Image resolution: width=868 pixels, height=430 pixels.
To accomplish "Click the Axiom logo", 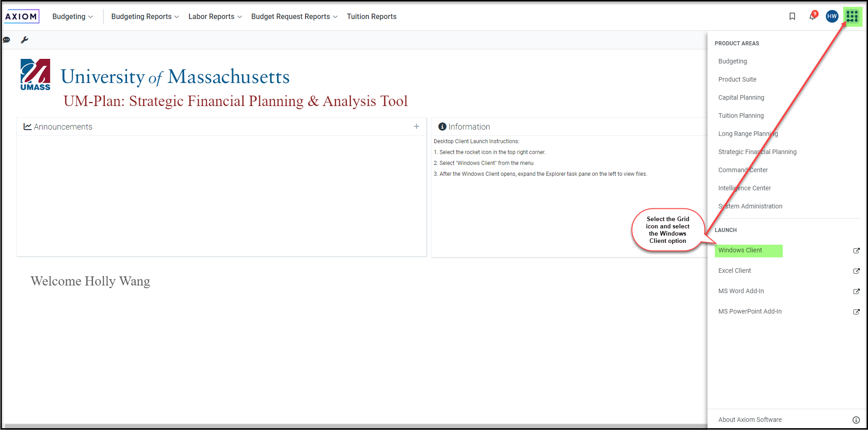I will (22, 16).
